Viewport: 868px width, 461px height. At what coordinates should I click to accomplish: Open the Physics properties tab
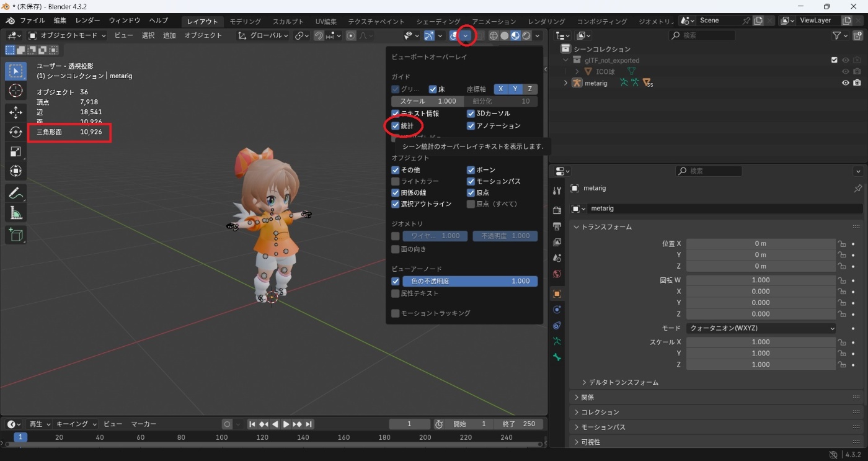tap(557, 309)
